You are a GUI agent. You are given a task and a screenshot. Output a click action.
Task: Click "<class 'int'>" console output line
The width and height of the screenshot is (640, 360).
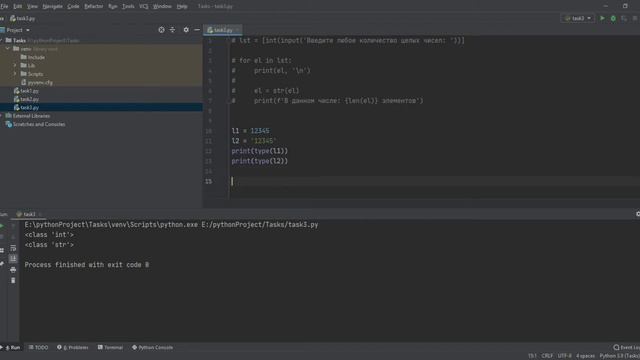tap(49, 235)
